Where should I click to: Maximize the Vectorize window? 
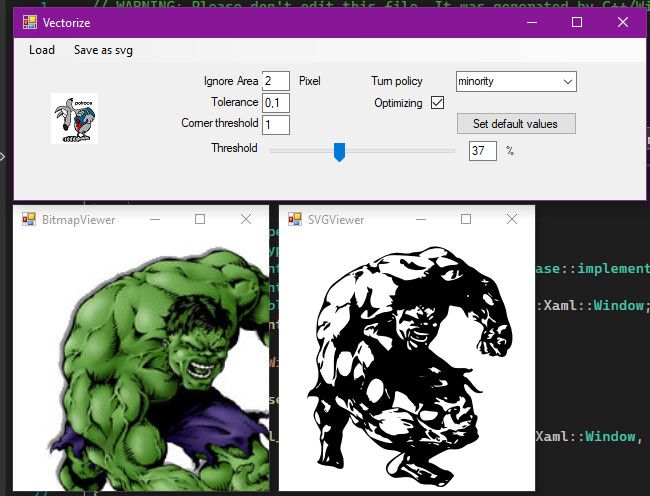point(577,22)
